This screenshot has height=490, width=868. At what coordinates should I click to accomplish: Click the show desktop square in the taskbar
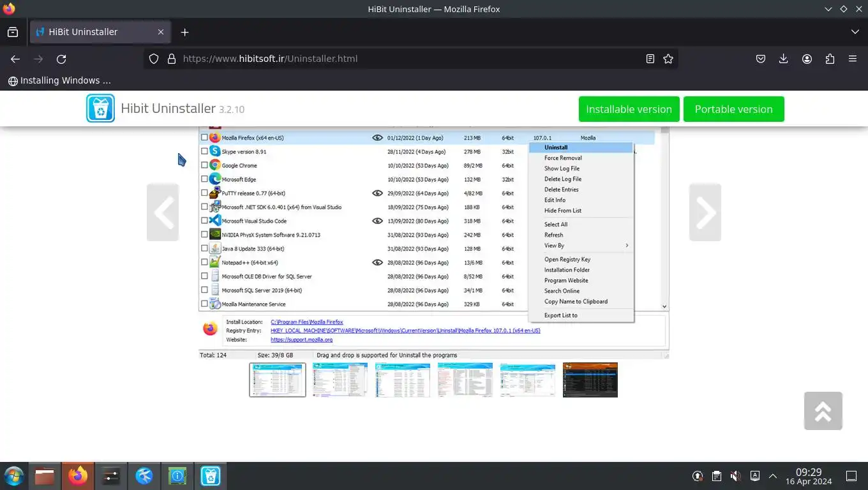[851, 476]
